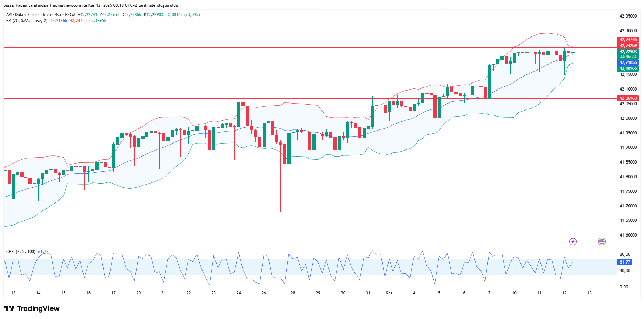This screenshot has height=319, width=644.
Task: Click the green 42,18965 lower band price label
Action: point(628,68)
